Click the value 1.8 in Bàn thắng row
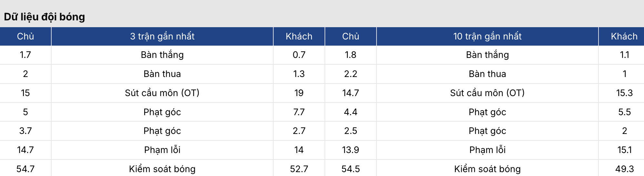Screen dimensions: 644x176 [350, 55]
